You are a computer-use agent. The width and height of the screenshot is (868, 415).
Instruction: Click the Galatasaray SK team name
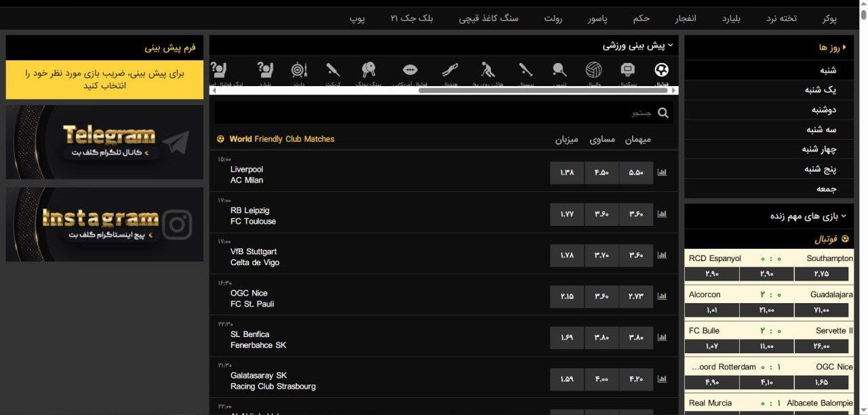(258, 376)
